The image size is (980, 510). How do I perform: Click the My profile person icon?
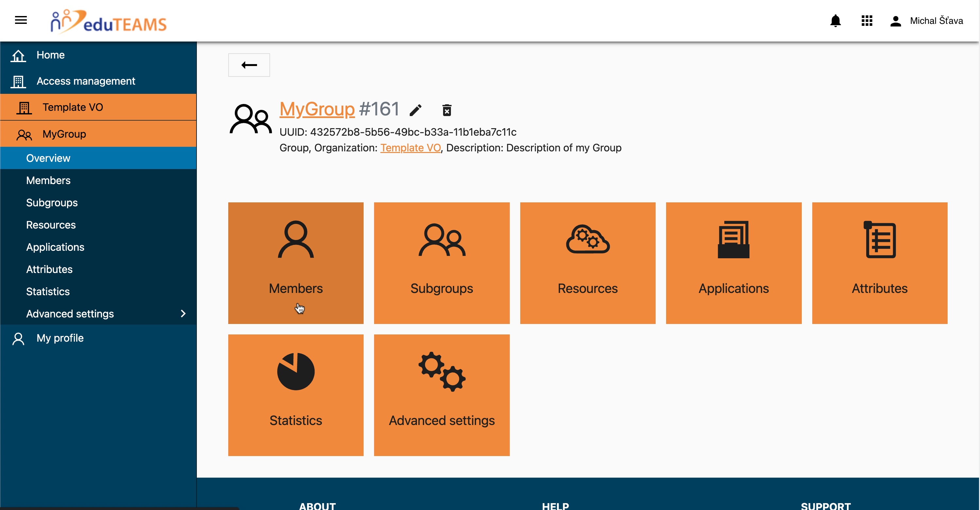coord(18,338)
